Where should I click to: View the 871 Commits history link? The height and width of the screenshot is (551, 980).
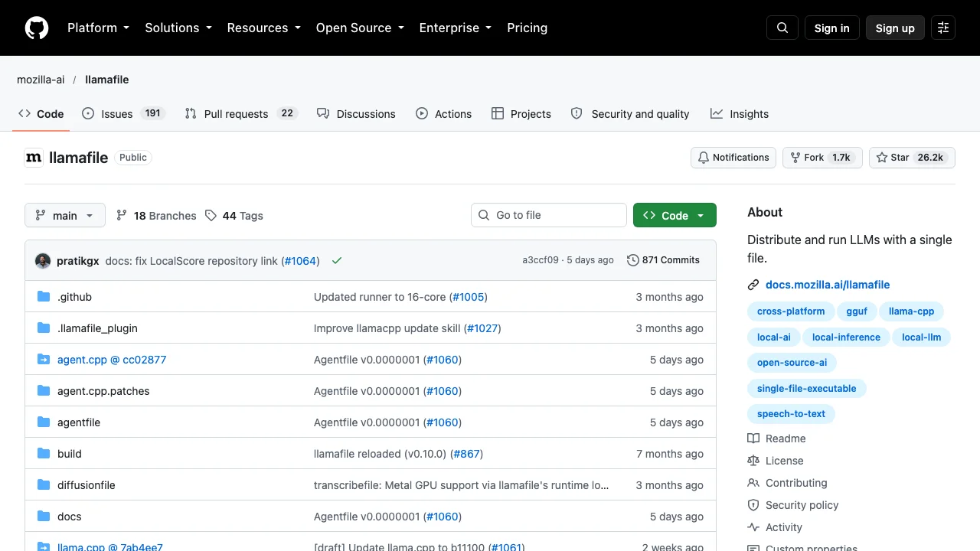[x=663, y=260]
